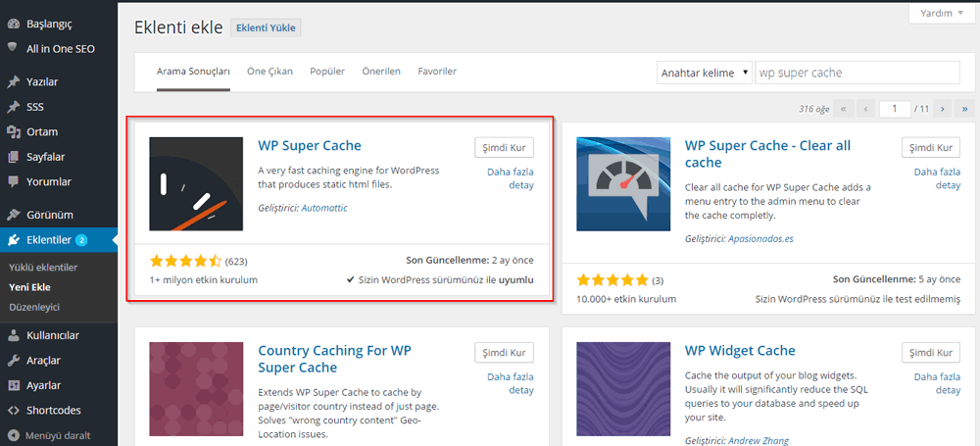The image size is (980, 446).
Task: Click the five-star rating of Clear all cache
Action: tap(612, 279)
